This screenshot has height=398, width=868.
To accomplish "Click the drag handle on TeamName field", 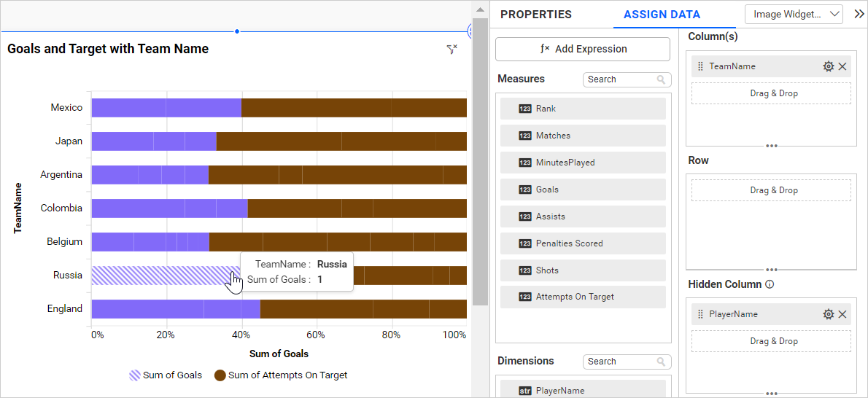I will 700,66.
